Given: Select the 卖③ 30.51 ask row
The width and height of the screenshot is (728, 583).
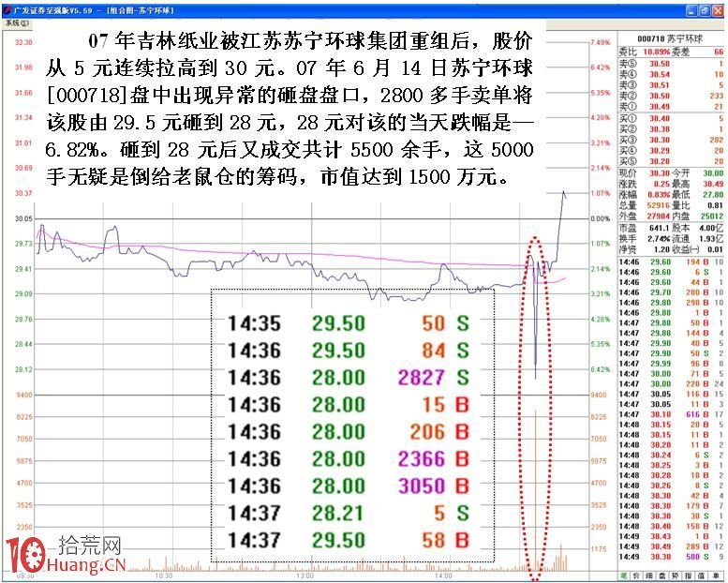Looking at the screenshot, I should tap(672, 85).
